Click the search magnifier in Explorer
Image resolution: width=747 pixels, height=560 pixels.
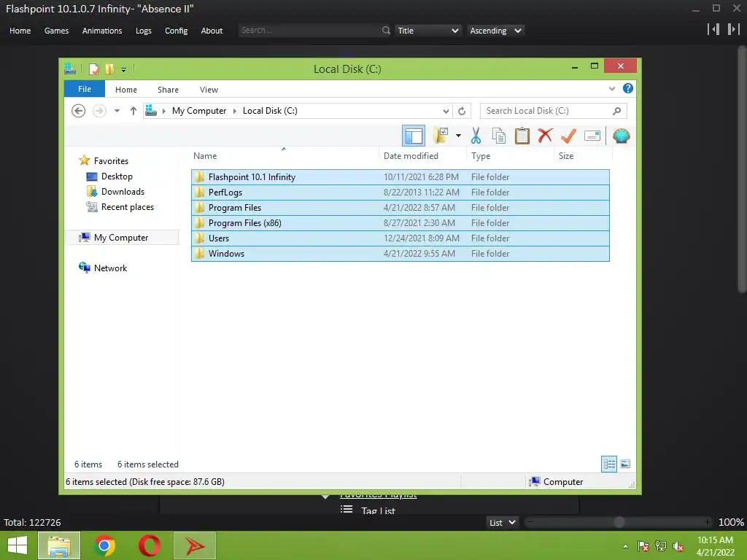pos(617,111)
